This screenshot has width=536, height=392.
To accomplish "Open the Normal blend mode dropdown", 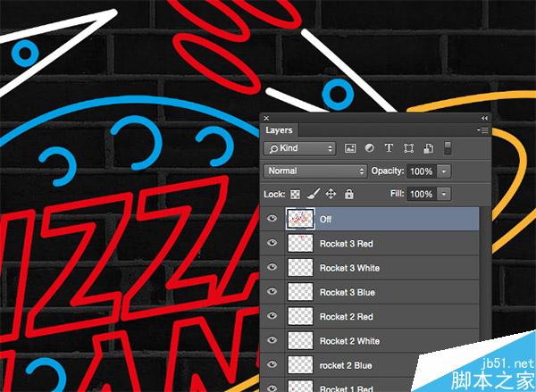I will [x=315, y=171].
